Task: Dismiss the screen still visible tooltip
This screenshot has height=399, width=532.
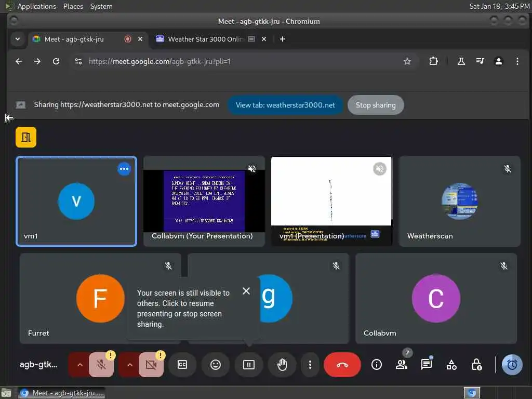Action: coord(246,291)
